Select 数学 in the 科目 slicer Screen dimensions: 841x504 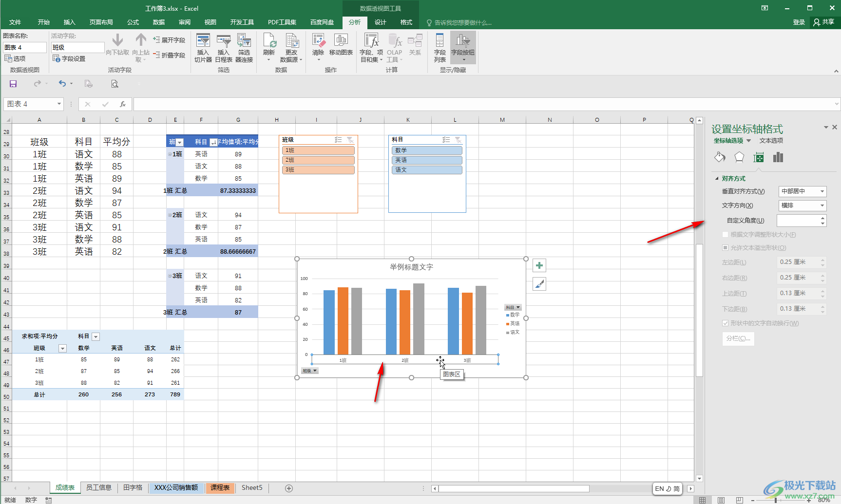427,150
